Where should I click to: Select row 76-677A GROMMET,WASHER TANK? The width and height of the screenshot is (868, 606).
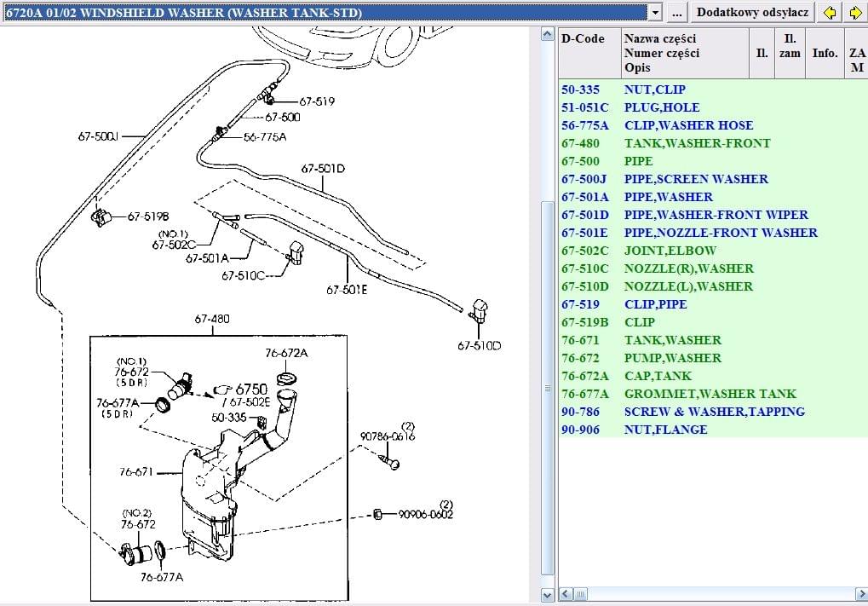pos(713,394)
